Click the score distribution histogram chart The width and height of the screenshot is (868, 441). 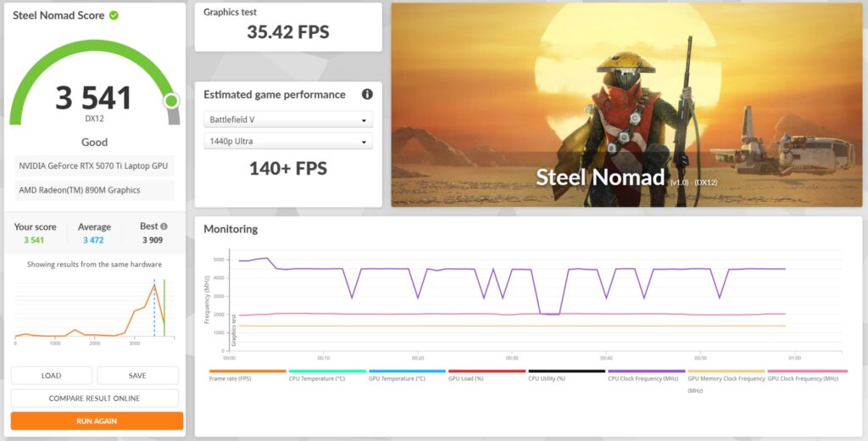[94, 310]
